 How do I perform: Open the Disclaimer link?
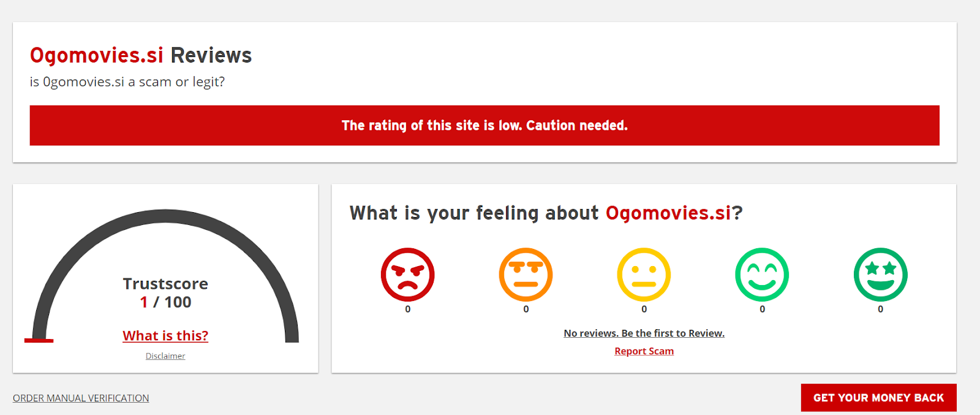pos(165,356)
